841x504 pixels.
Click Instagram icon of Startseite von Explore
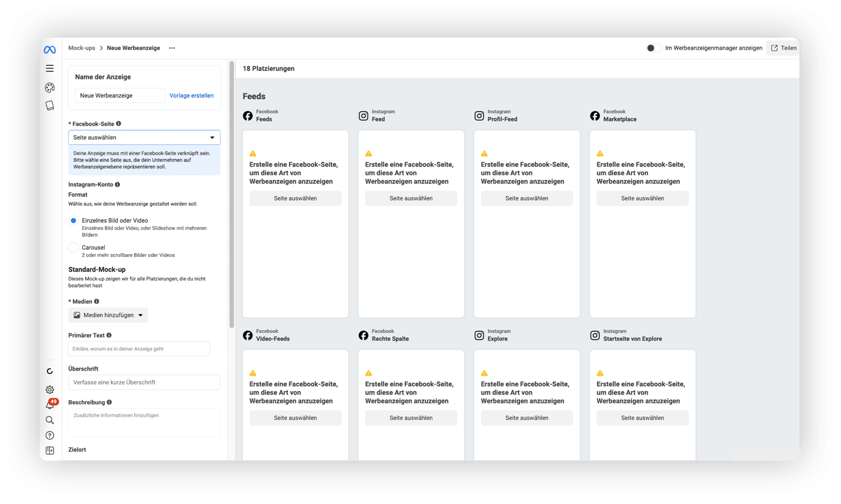pos(595,336)
